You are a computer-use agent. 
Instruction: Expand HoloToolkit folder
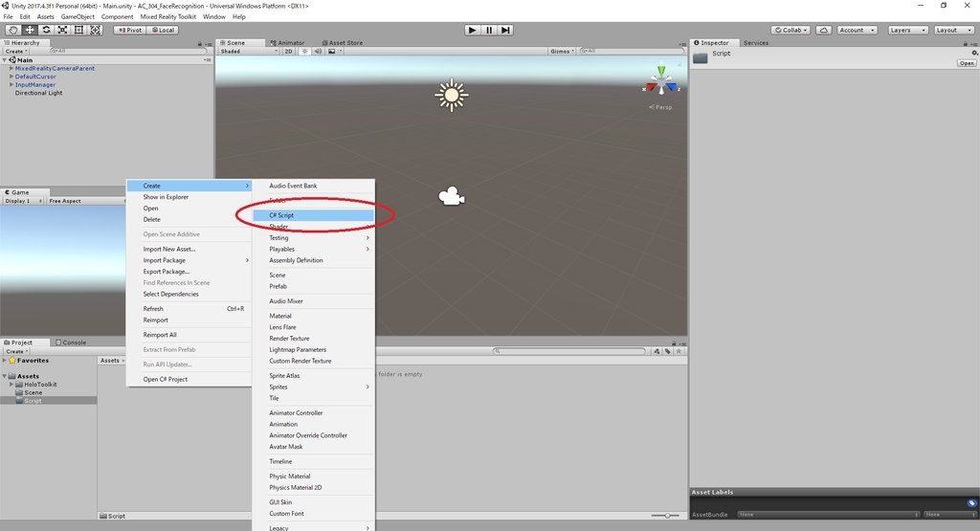(11, 385)
